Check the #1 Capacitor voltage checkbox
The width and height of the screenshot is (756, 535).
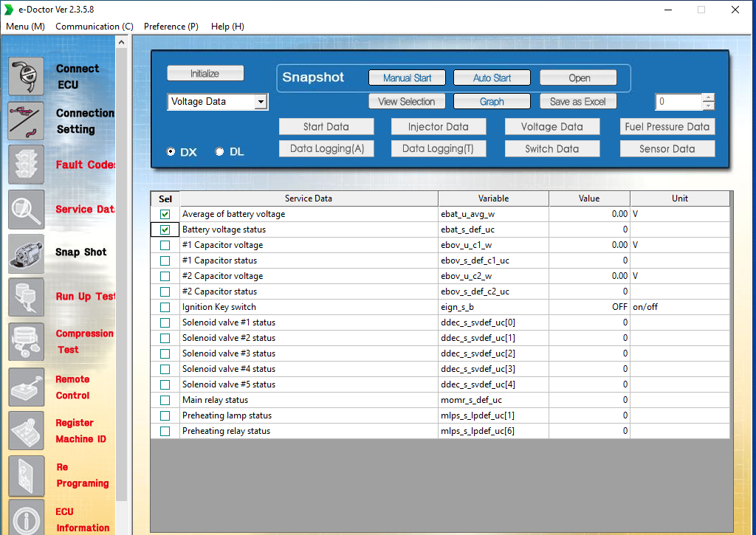click(165, 245)
